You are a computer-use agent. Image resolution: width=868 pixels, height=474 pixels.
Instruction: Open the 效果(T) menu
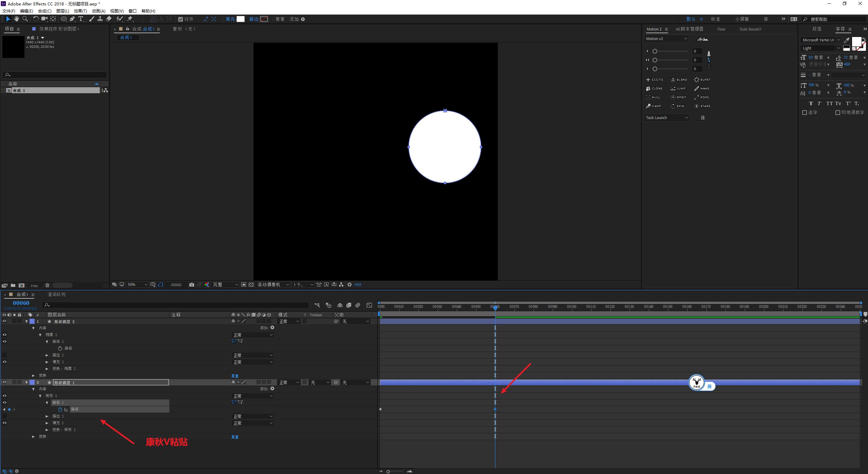point(80,11)
